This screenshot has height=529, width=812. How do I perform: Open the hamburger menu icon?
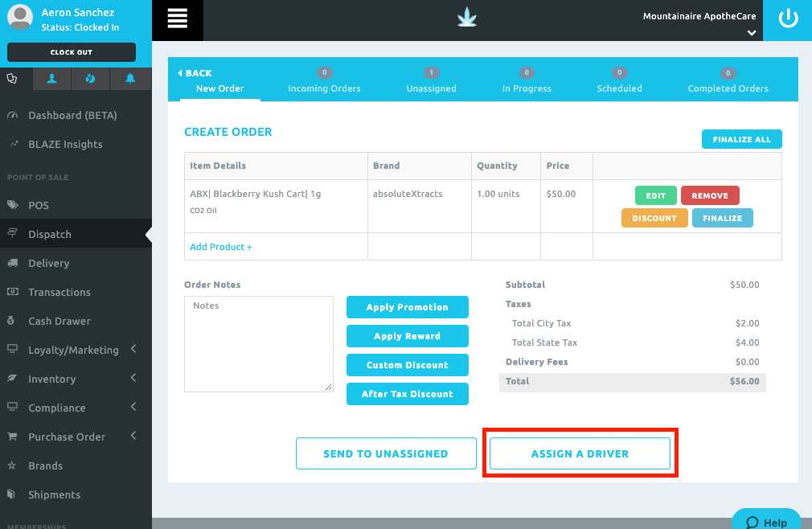(x=177, y=19)
